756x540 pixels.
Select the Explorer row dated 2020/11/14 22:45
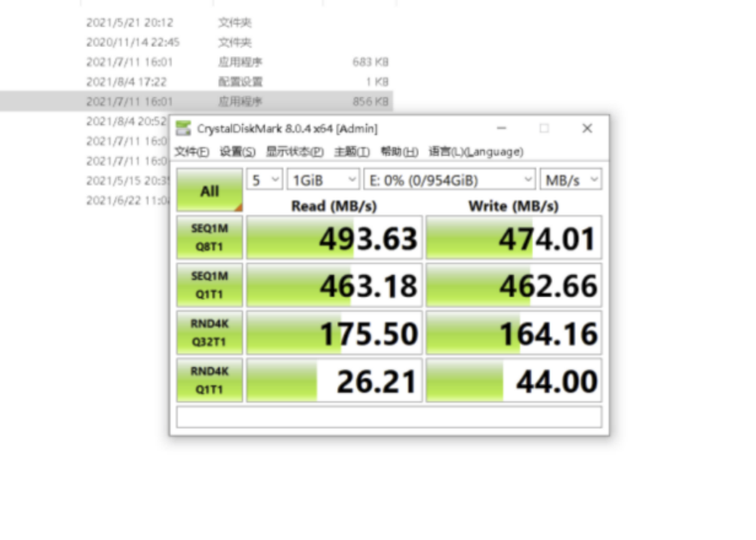196,43
